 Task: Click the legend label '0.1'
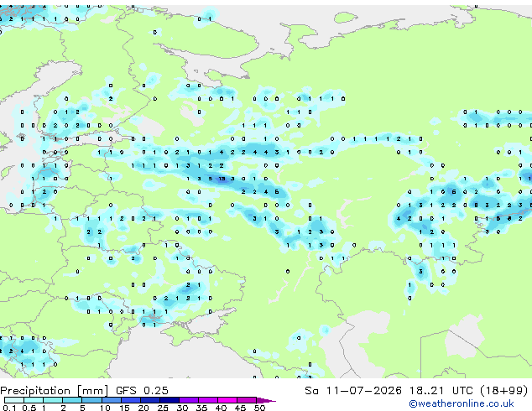click(x=9, y=408)
